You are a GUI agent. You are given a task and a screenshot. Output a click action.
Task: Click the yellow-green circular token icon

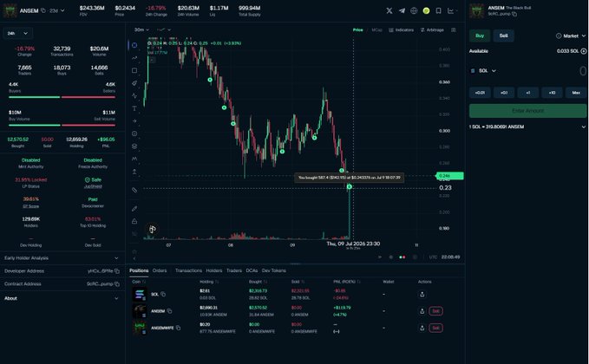[x=426, y=11]
